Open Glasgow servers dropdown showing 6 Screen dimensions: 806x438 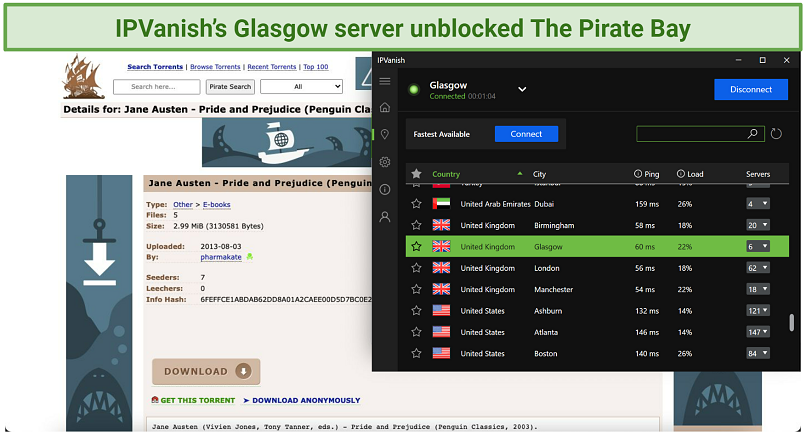tap(758, 247)
